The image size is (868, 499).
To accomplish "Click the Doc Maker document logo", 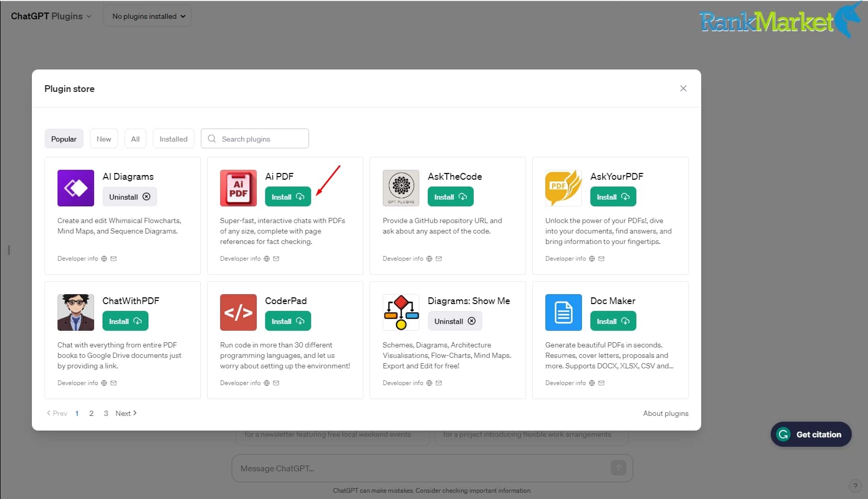I will (x=564, y=312).
